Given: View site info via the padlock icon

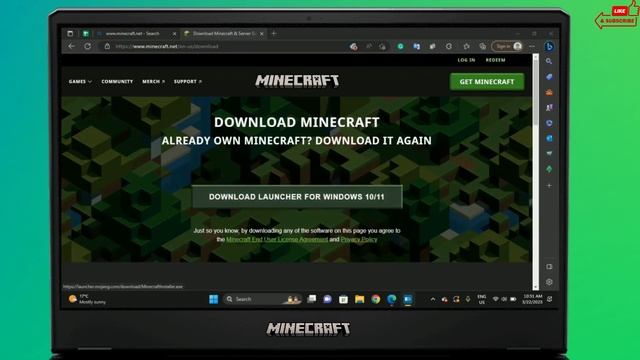Looking at the screenshot, I should 107,46.
